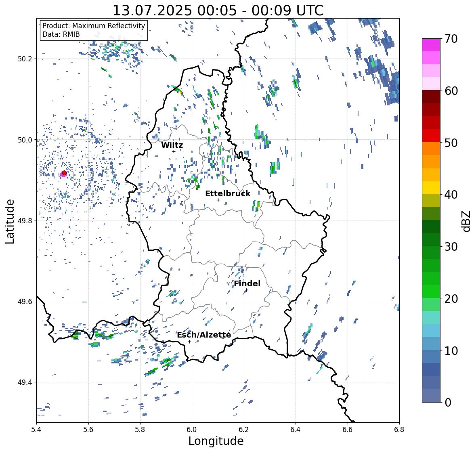Click the dark green 30 dBZ colorbar segment
This screenshot has width=476, height=451.
click(x=431, y=239)
